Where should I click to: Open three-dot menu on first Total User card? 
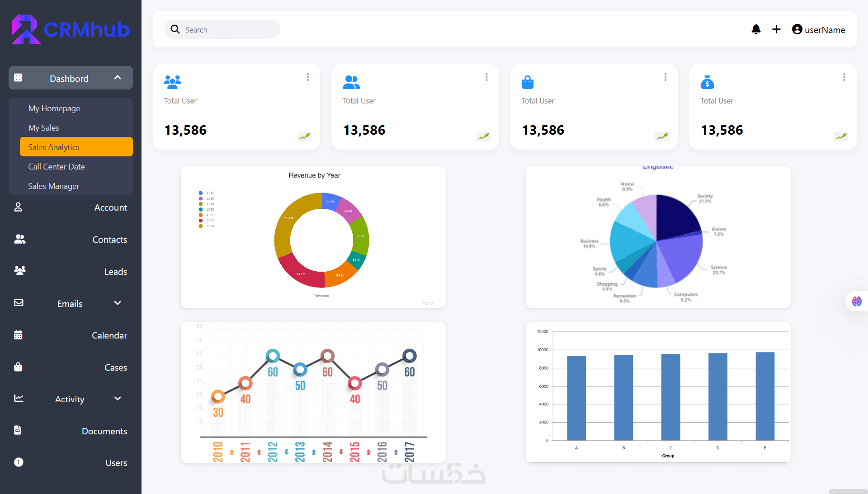coord(308,77)
